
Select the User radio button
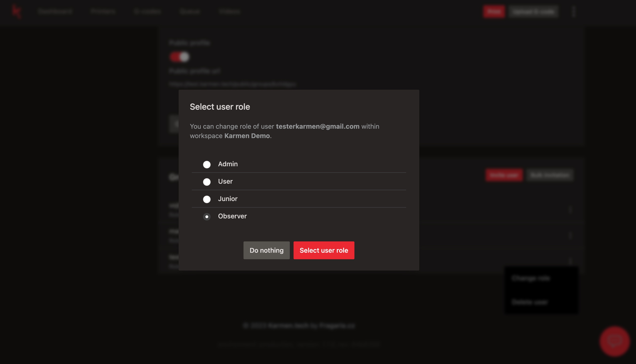(207, 181)
